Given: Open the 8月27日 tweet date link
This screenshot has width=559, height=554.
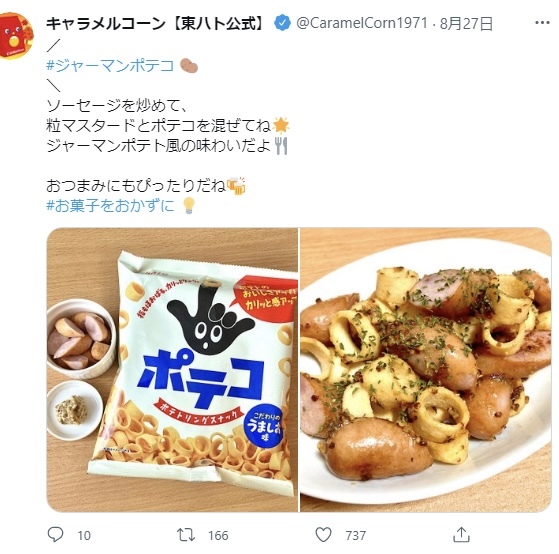Looking at the screenshot, I should (466, 24).
